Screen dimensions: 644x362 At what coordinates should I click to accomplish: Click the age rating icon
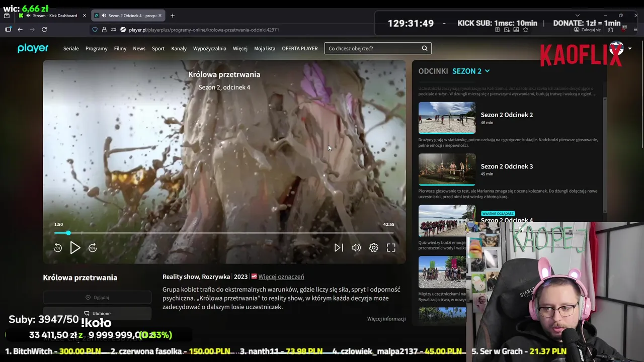coord(254,277)
